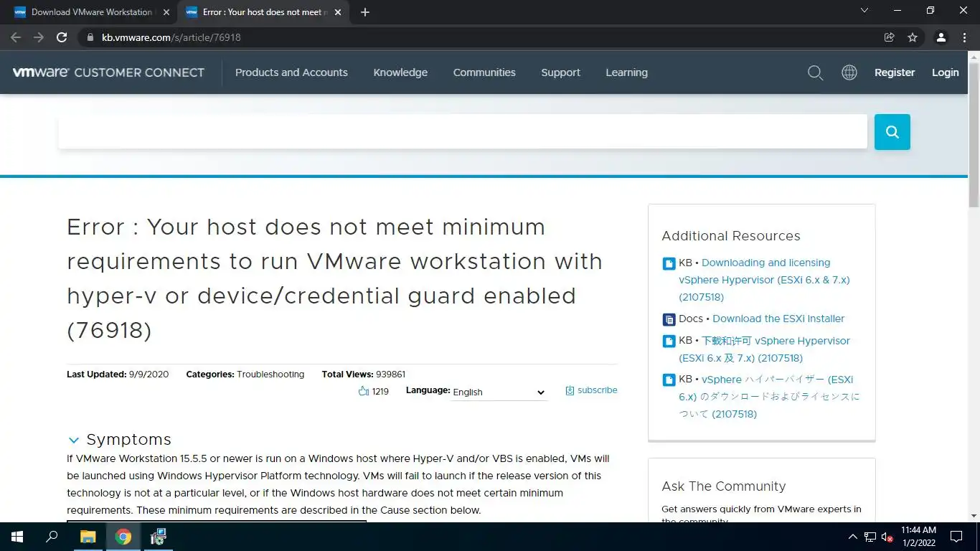Open the Chrome profile avatar icon
980x551 pixels.
click(x=941, y=37)
